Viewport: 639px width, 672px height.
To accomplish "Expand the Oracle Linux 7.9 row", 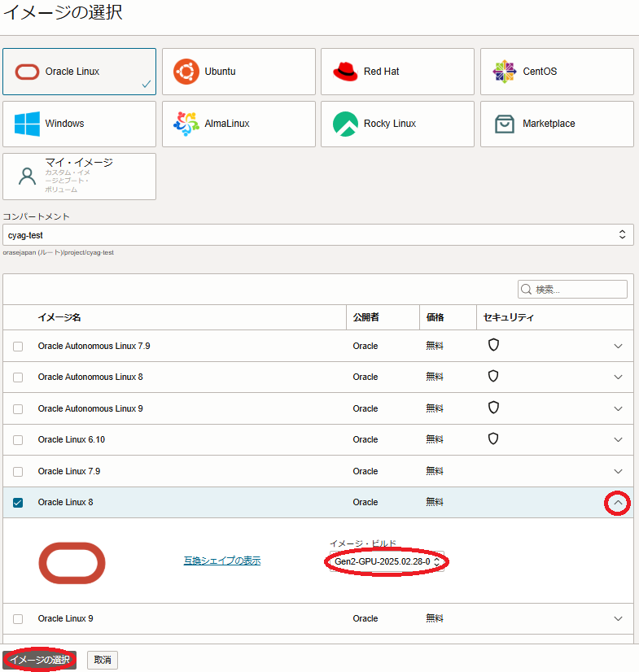I will click(x=618, y=471).
